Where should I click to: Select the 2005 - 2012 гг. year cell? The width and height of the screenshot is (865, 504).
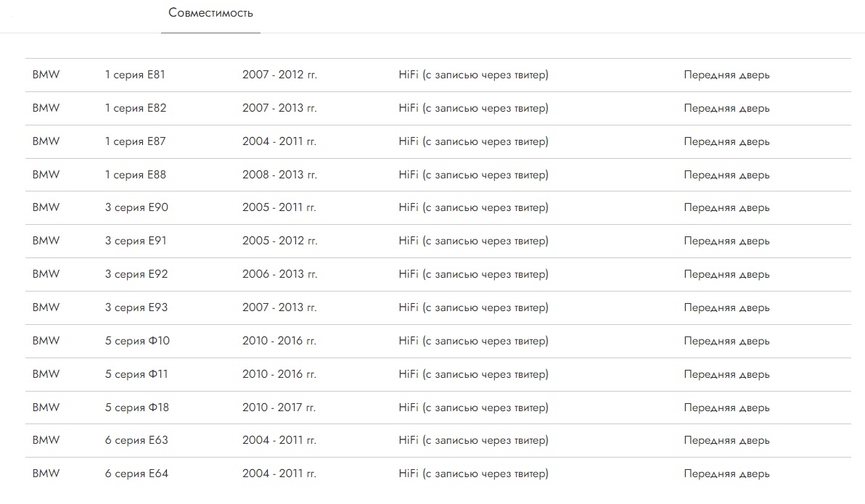click(x=279, y=241)
